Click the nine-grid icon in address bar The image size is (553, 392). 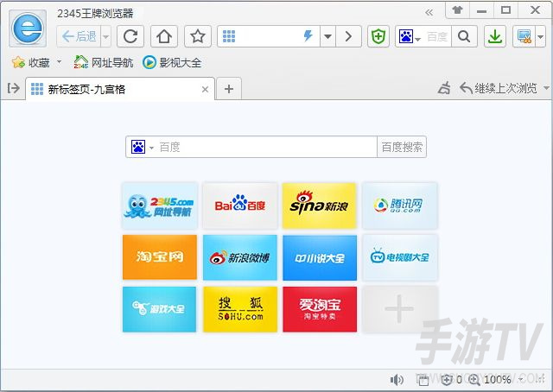click(x=229, y=36)
